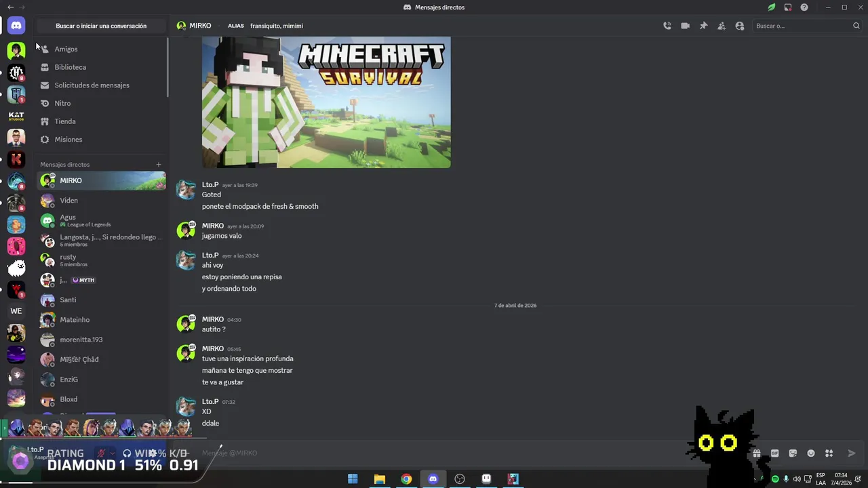
Task: Create new direct message with plus icon
Action: [159, 165]
